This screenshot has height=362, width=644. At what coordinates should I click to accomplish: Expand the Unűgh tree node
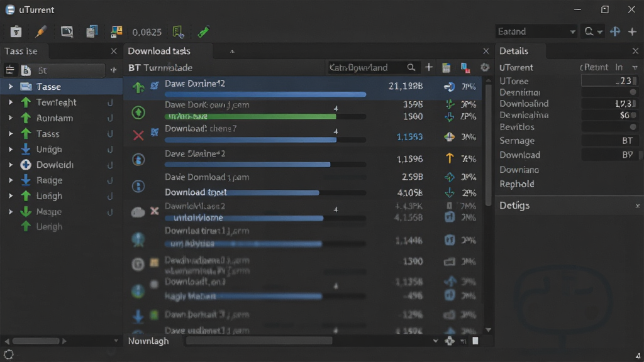click(x=11, y=149)
